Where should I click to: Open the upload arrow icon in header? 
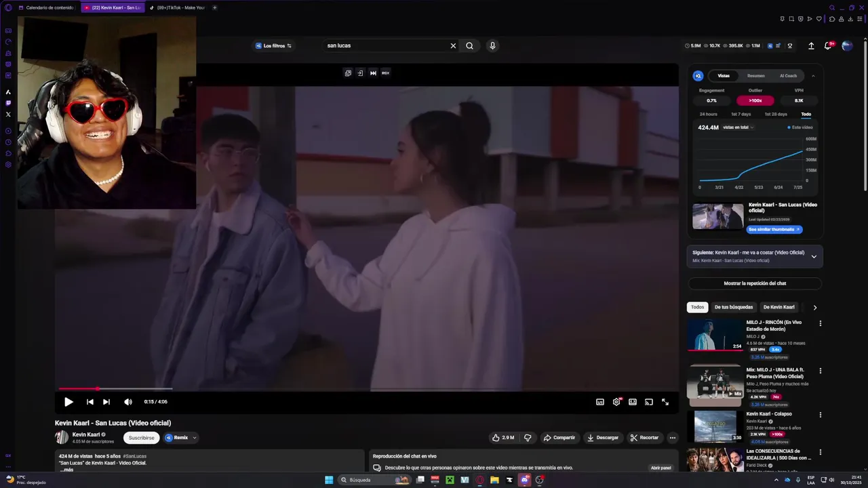coord(811,45)
